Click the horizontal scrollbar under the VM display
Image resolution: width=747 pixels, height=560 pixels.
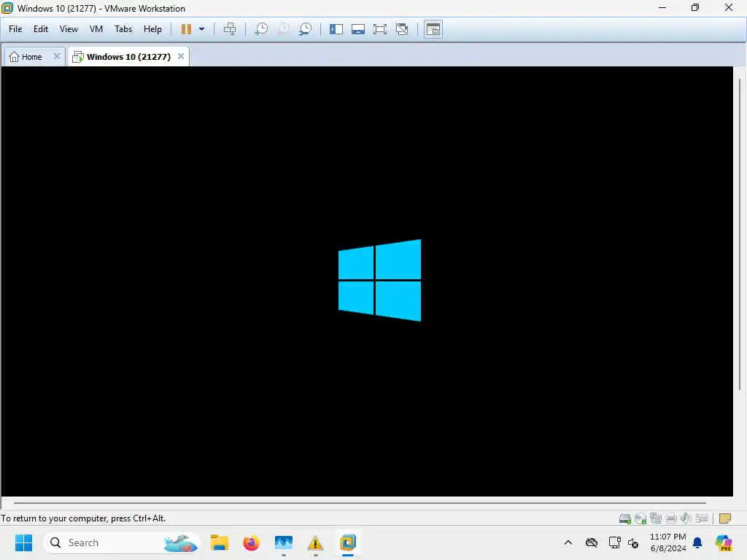360,502
